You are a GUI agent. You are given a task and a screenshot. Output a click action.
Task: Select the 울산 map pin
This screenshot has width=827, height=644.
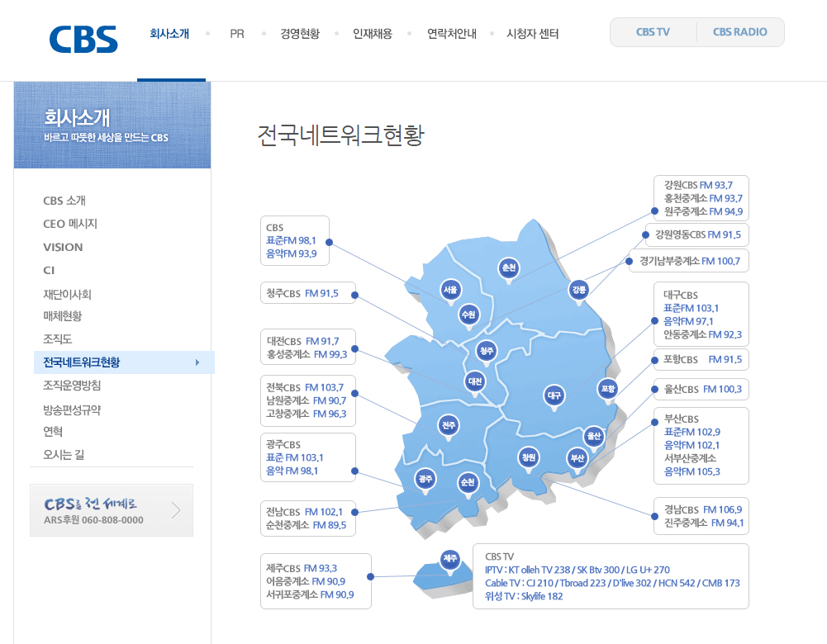594,438
